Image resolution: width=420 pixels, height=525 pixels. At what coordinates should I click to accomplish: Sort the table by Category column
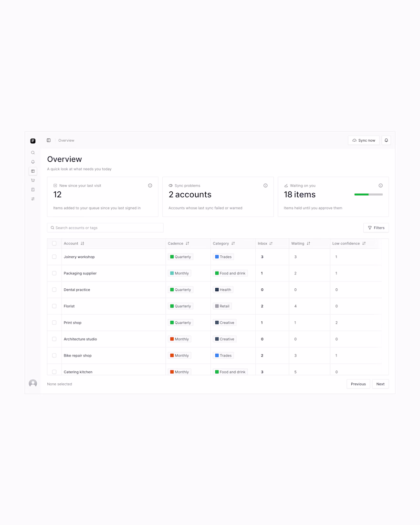point(233,243)
